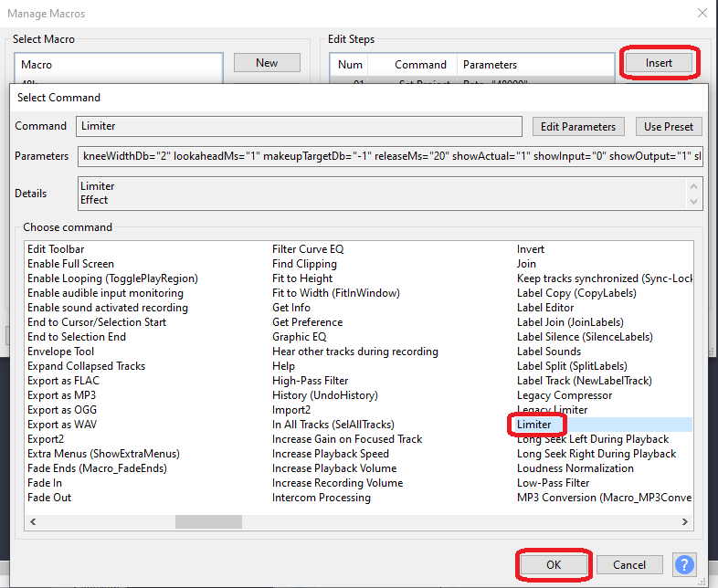Open Edit Parameters for Limiter
The height and width of the screenshot is (588, 718).
coord(578,126)
